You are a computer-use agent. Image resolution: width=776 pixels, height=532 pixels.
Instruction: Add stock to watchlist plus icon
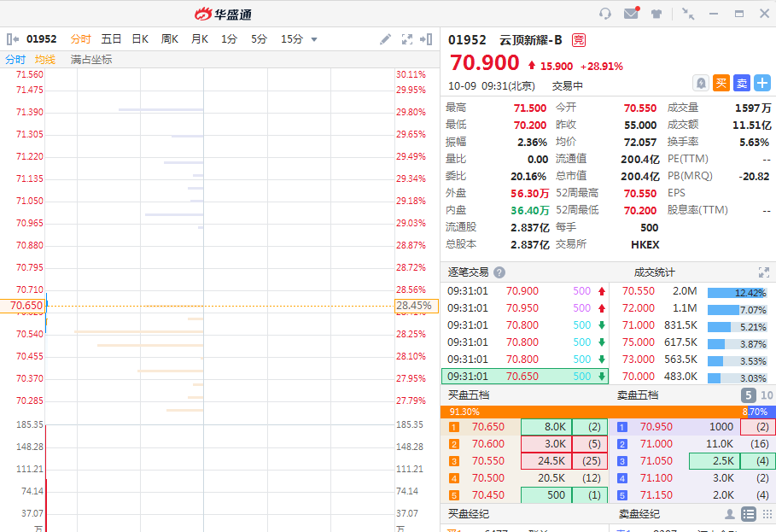[x=762, y=83]
